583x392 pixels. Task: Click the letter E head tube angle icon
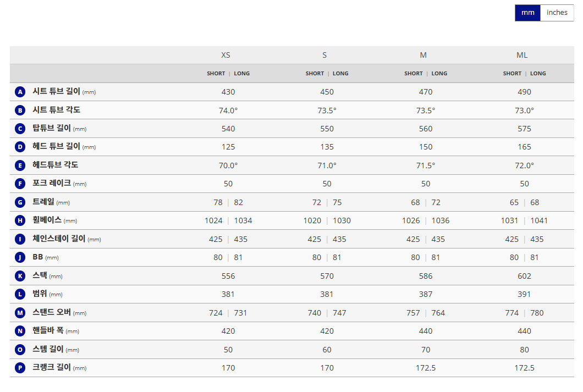(20, 165)
